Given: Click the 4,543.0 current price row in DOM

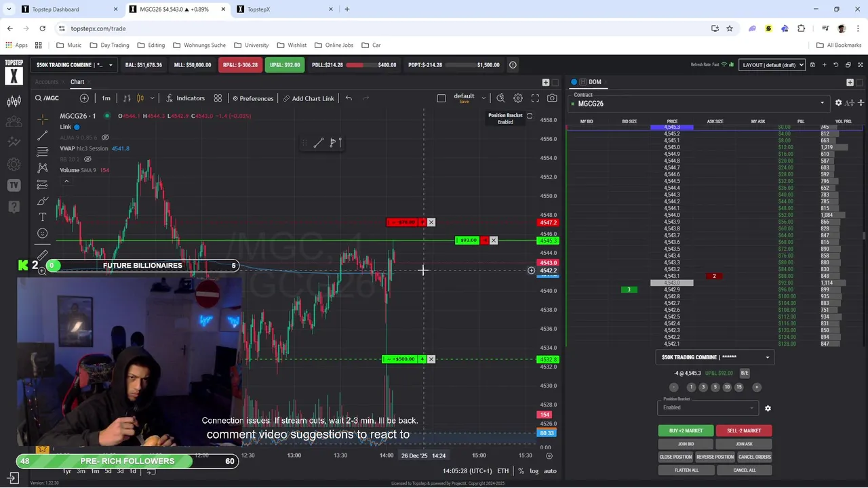Looking at the screenshot, I should (672, 283).
